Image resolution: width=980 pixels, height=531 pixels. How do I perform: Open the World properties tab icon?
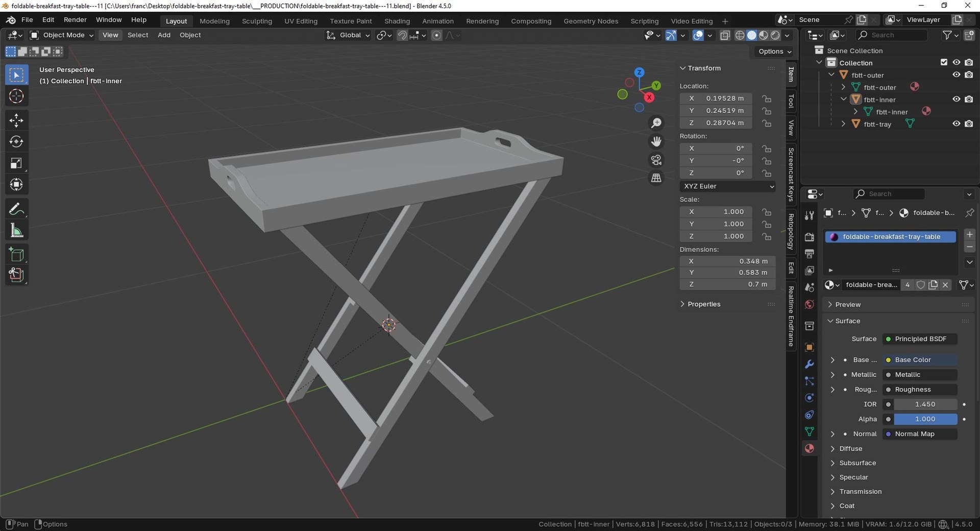pos(810,304)
